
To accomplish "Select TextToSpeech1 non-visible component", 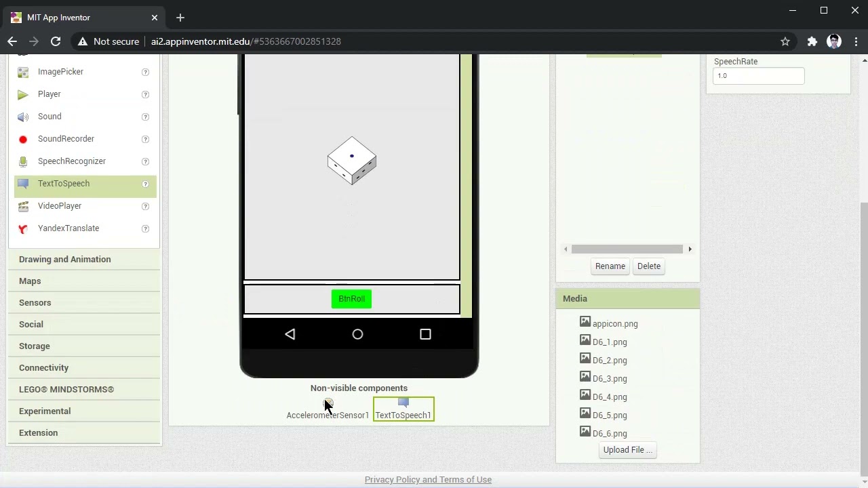I will click(403, 409).
